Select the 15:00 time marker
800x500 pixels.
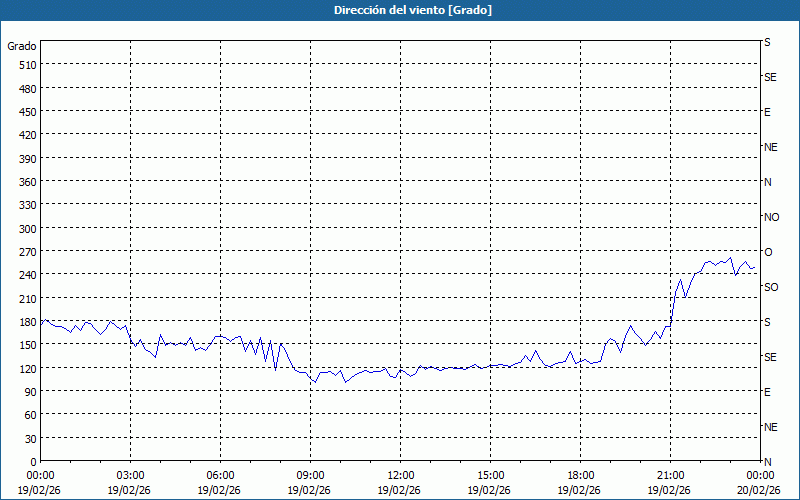click(x=490, y=475)
